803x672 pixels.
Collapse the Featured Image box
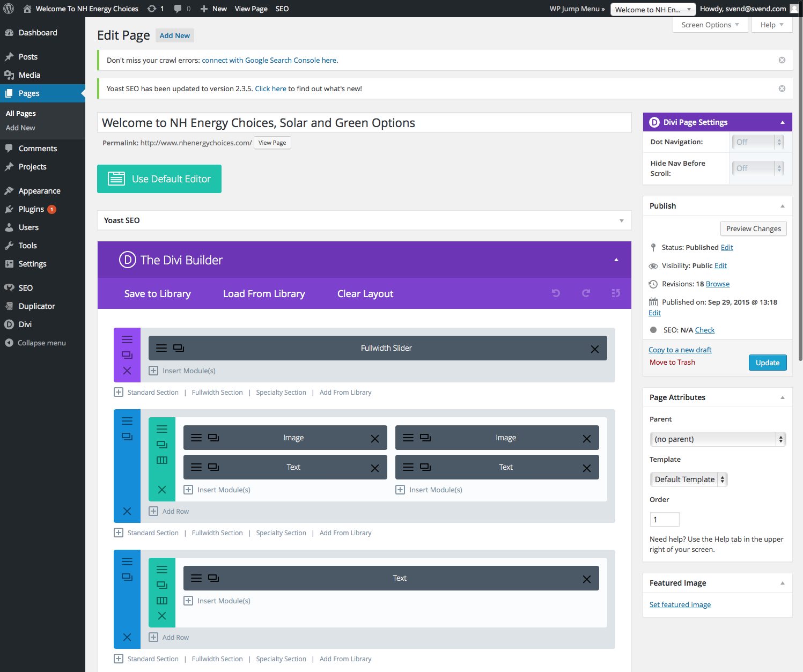coord(783,583)
